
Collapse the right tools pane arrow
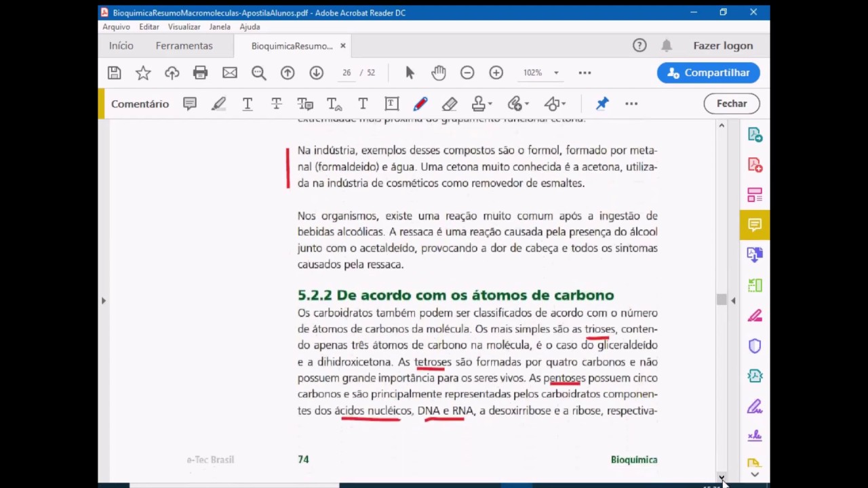click(733, 300)
